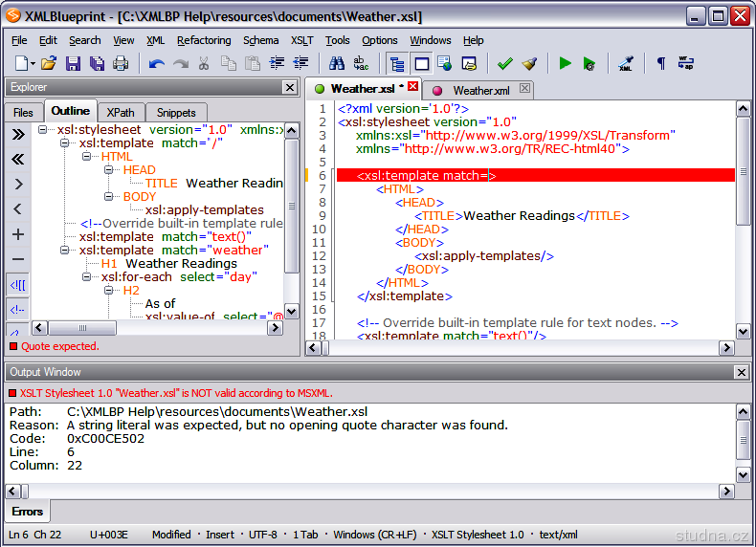Click the Print icon in toolbar

[x=121, y=64]
